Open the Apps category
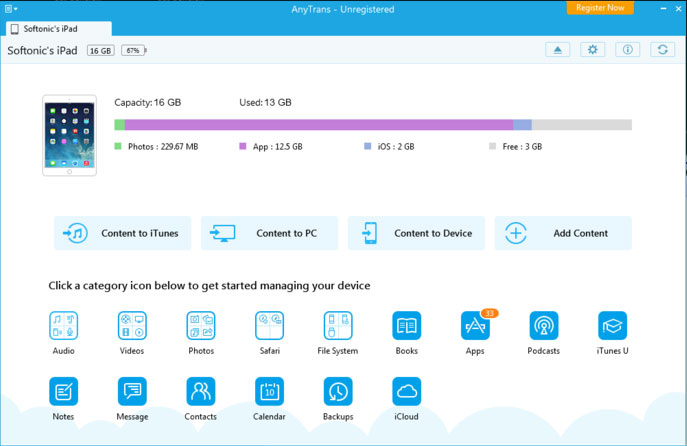687x446 pixels. click(x=475, y=326)
